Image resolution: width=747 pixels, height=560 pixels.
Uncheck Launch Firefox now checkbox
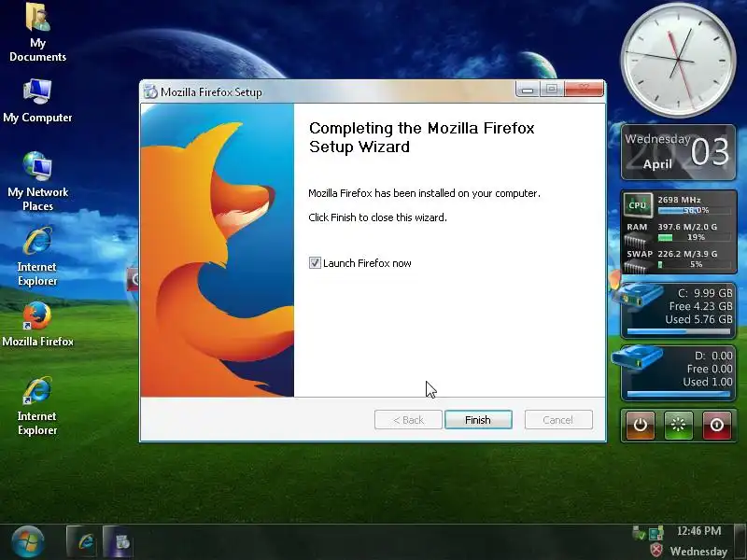(315, 263)
